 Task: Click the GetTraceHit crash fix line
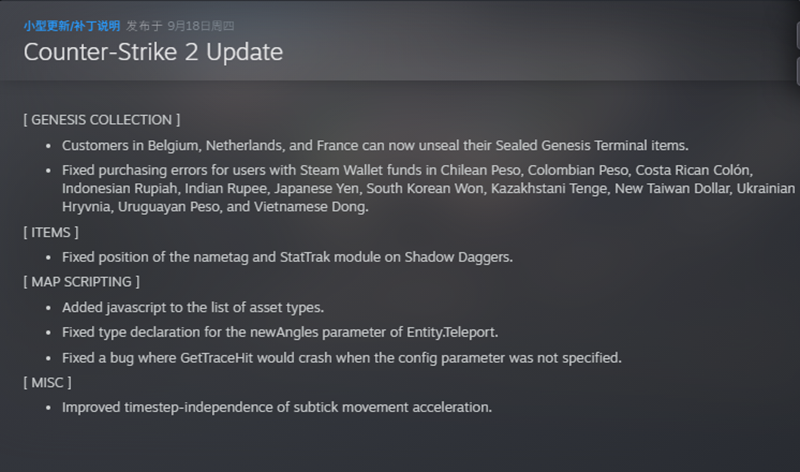coord(341,357)
